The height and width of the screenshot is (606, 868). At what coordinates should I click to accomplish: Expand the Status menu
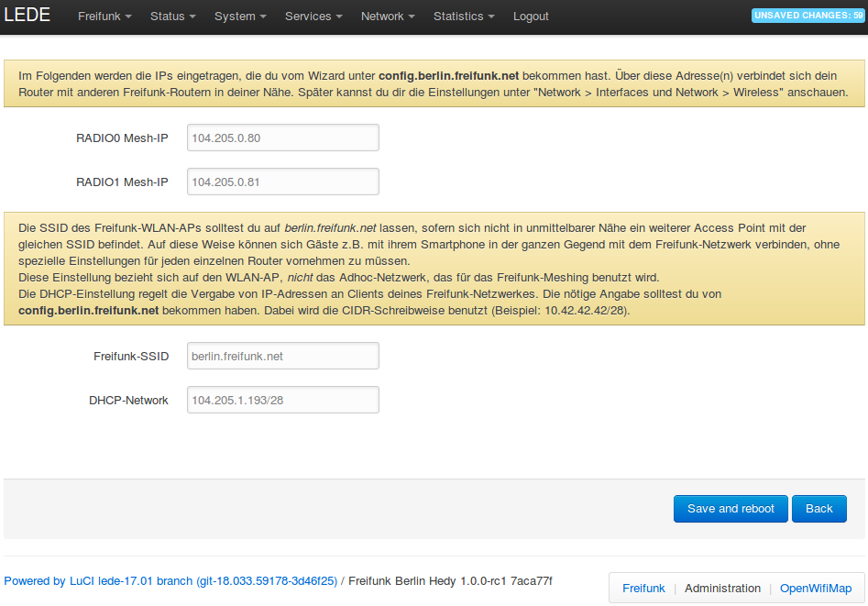(173, 17)
